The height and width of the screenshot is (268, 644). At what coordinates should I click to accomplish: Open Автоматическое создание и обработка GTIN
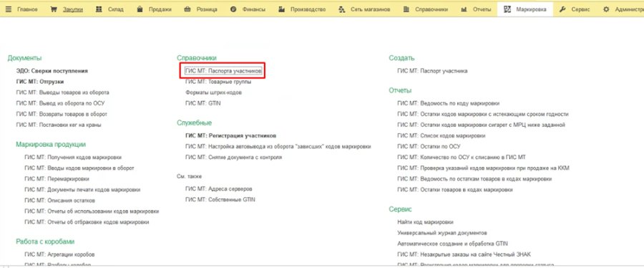(453, 244)
